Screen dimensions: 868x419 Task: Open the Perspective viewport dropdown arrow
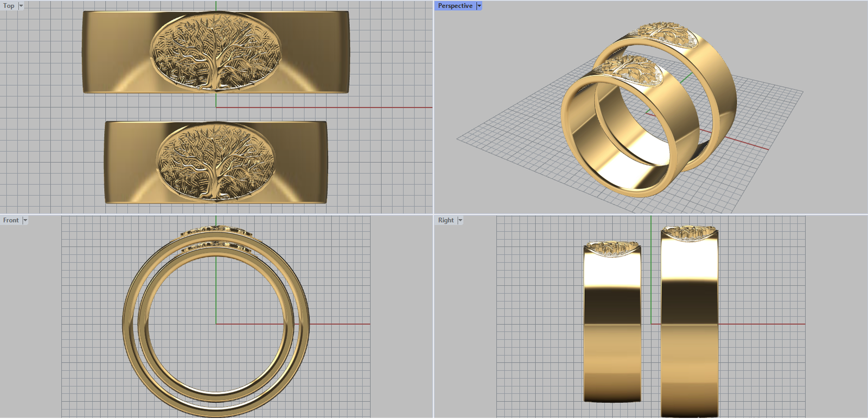coord(479,6)
